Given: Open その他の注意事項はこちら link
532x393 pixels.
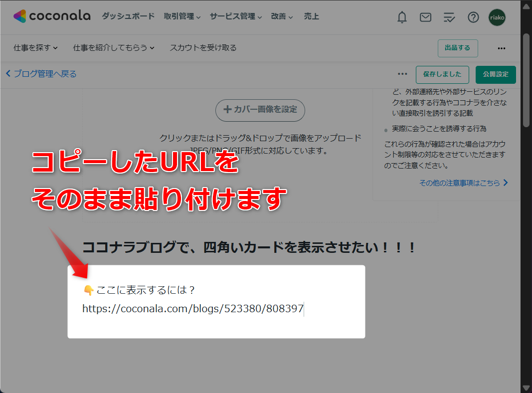Looking at the screenshot, I should pos(464,183).
